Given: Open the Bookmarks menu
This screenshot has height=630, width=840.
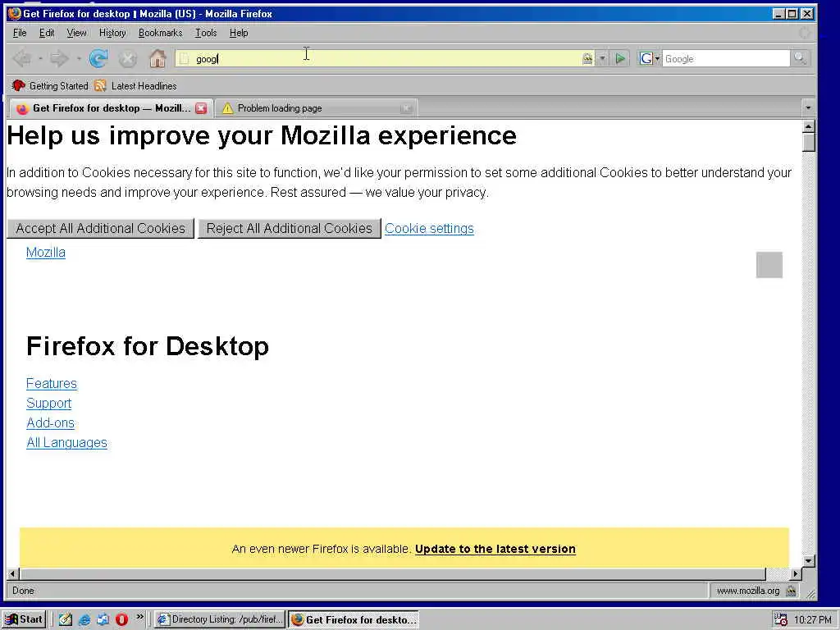Looking at the screenshot, I should point(160,33).
